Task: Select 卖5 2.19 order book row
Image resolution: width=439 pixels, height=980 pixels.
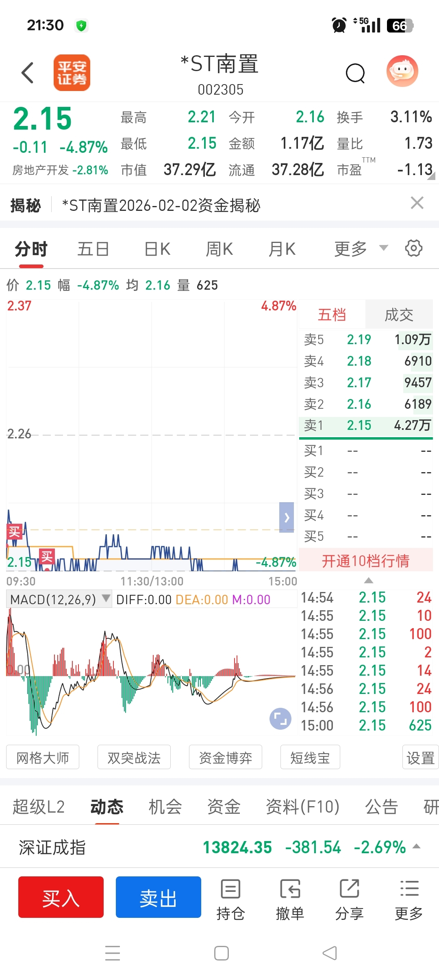Action: [x=366, y=339]
